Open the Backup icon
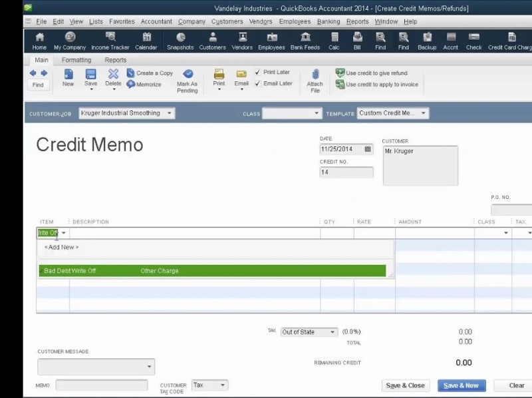This screenshot has width=532, height=398. 427,41
